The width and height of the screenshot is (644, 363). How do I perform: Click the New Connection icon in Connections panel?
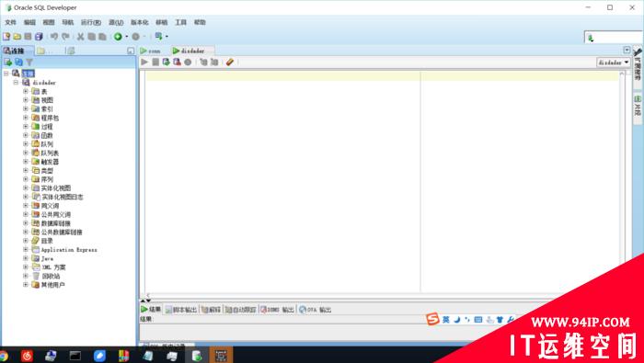(7, 62)
